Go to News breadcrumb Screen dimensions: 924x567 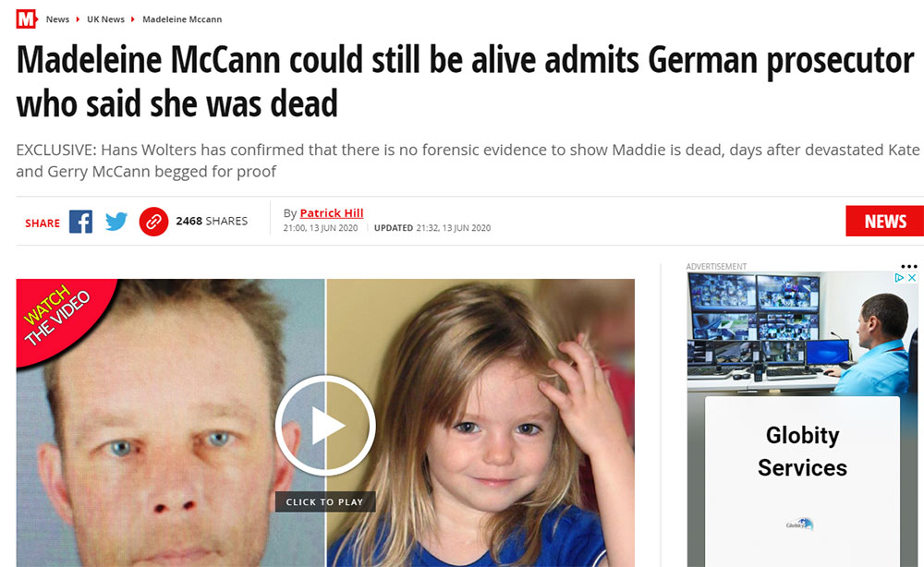(x=57, y=18)
